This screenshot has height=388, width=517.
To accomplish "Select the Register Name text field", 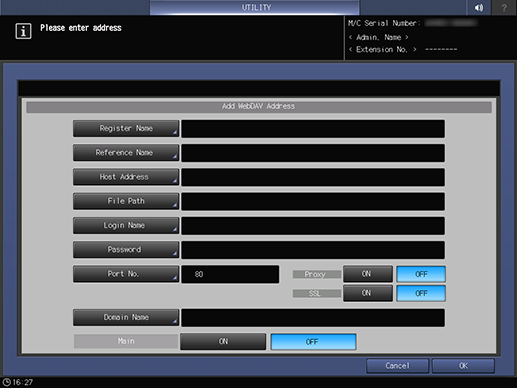I will pyautogui.click(x=313, y=129).
